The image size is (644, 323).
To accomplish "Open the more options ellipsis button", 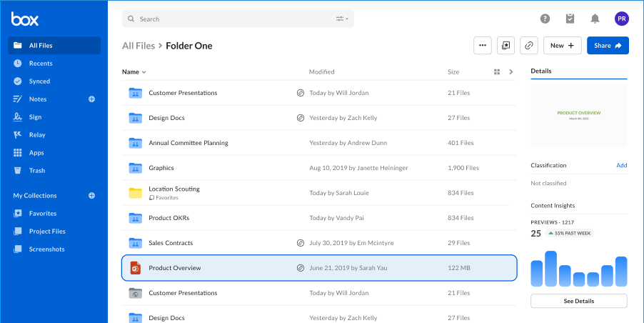I will (483, 46).
